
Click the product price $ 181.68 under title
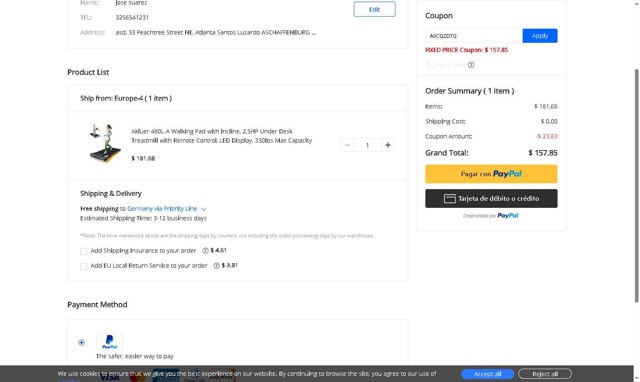(x=143, y=158)
